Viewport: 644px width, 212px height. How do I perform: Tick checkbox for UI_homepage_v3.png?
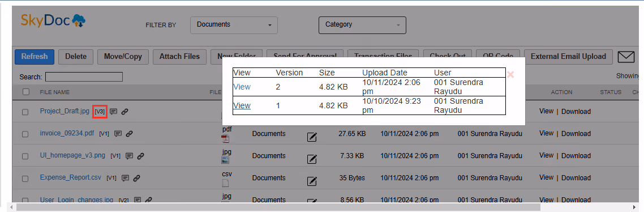tap(25, 156)
